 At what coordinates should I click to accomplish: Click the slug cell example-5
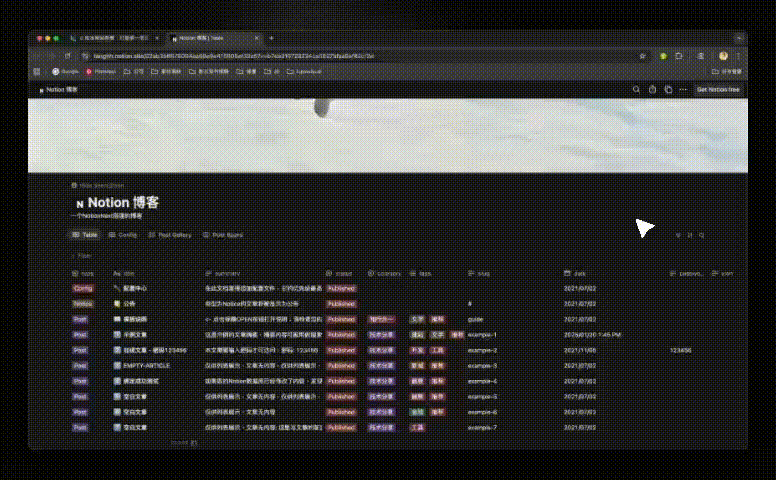(x=482, y=397)
